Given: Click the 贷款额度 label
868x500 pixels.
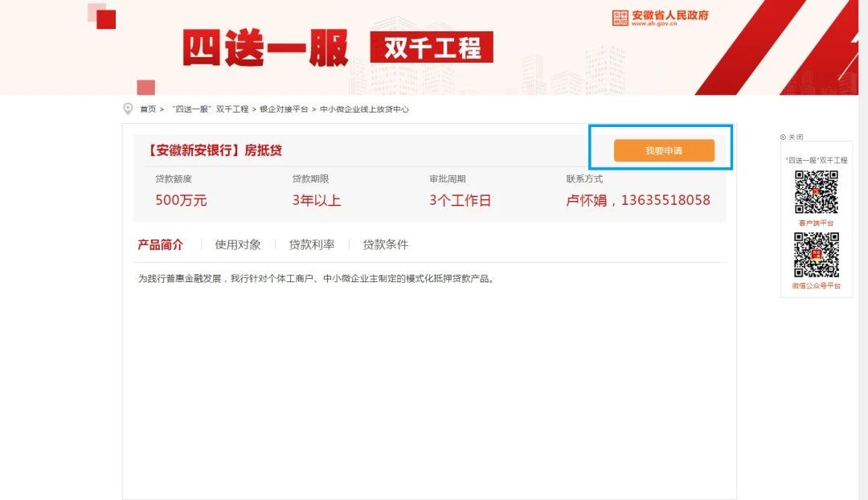Looking at the screenshot, I should point(174,178).
